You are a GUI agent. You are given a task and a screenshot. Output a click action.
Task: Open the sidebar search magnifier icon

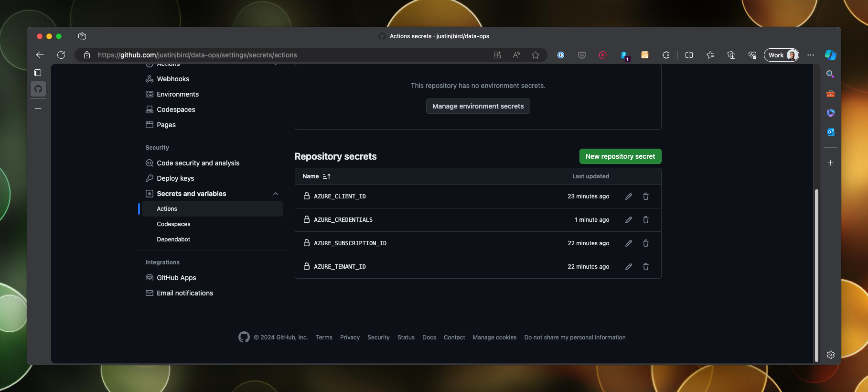(831, 74)
